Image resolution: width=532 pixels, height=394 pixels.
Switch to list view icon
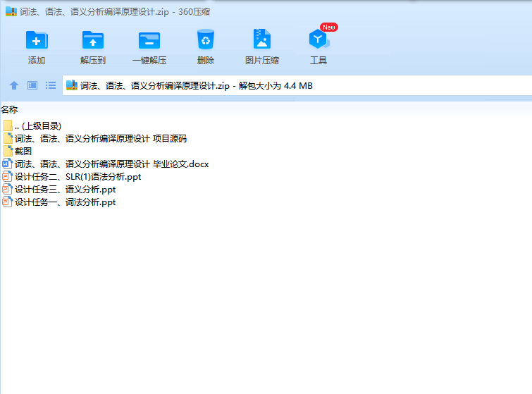(51, 85)
